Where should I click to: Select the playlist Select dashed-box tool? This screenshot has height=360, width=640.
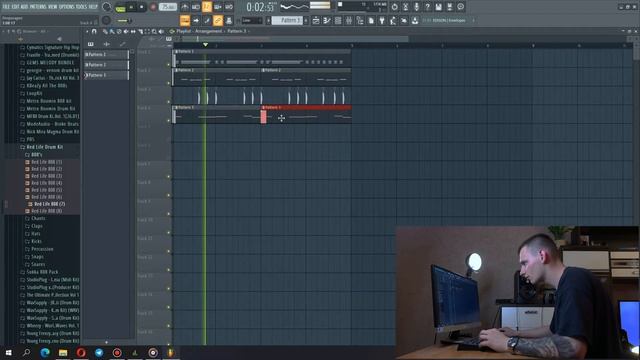(147, 31)
